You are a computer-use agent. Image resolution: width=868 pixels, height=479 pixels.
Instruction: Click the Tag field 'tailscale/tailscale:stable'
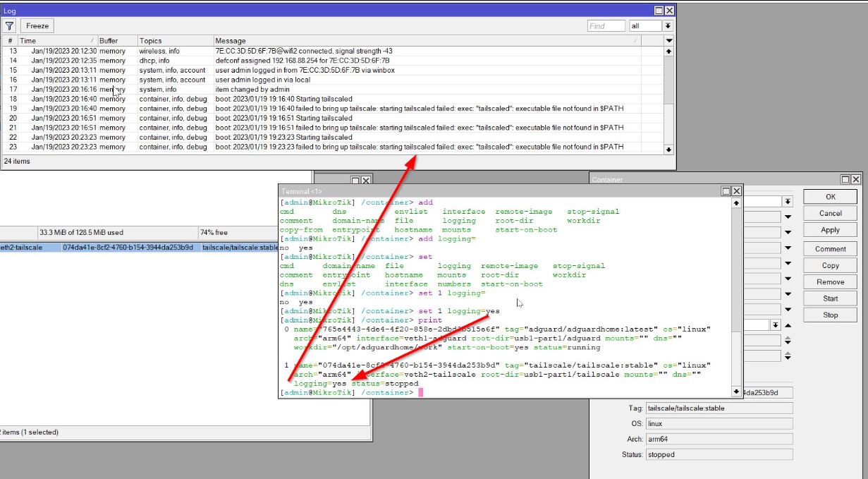pos(719,408)
